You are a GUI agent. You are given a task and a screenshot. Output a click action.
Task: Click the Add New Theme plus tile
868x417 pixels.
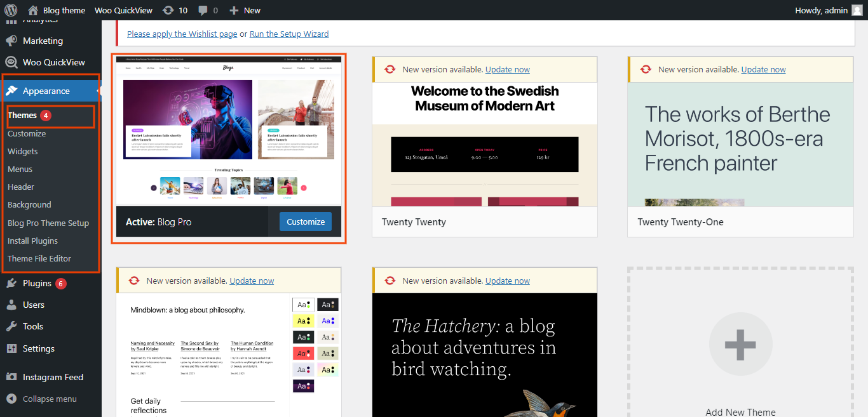tap(740, 345)
